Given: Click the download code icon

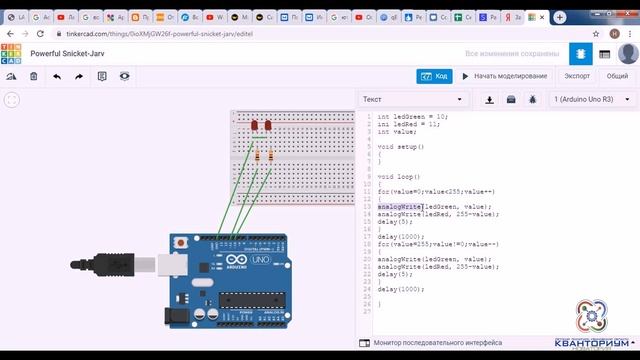Looking at the screenshot, I should click(489, 100).
